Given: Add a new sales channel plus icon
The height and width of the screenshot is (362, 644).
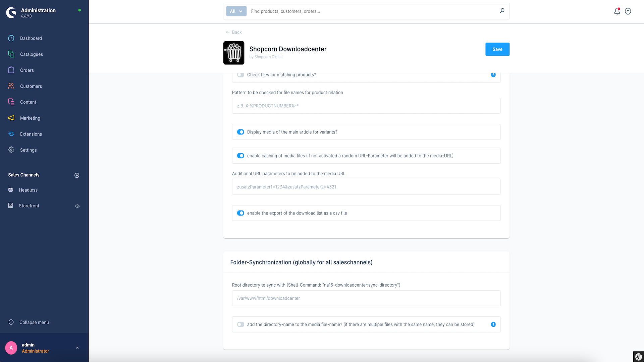Looking at the screenshot, I should (x=77, y=175).
